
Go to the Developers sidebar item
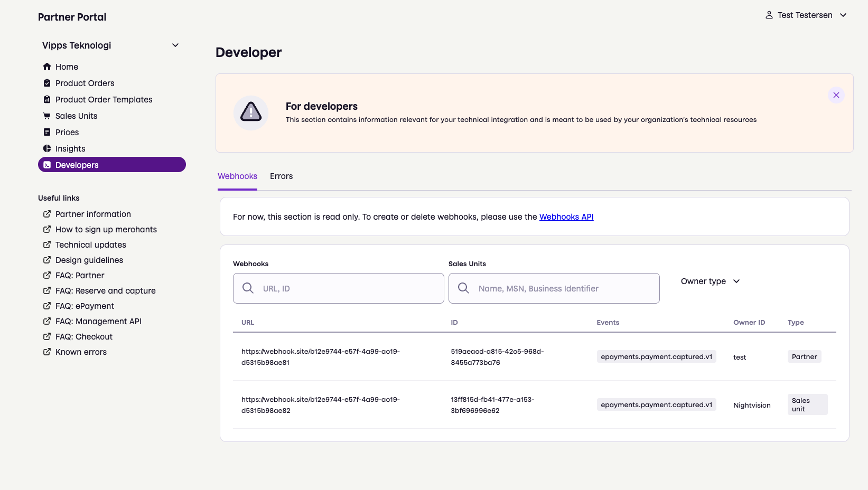click(111, 165)
